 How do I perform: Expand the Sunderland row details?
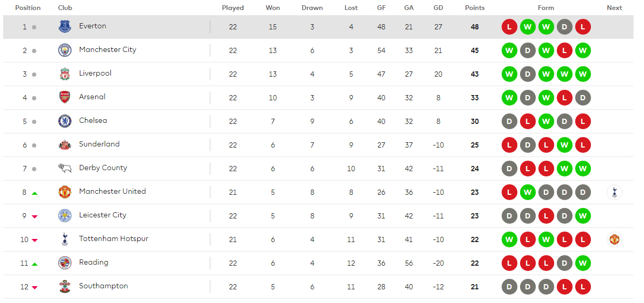tap(318, 145)
